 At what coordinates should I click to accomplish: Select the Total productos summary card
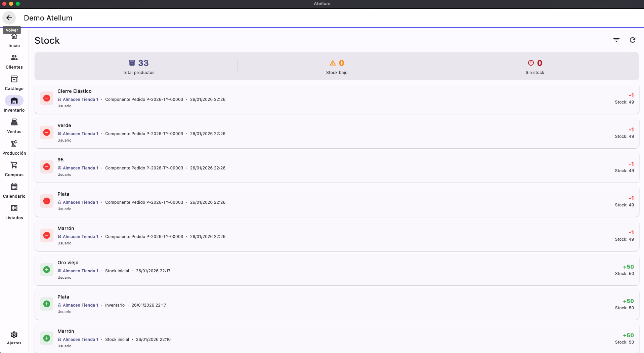coord(138,67)
